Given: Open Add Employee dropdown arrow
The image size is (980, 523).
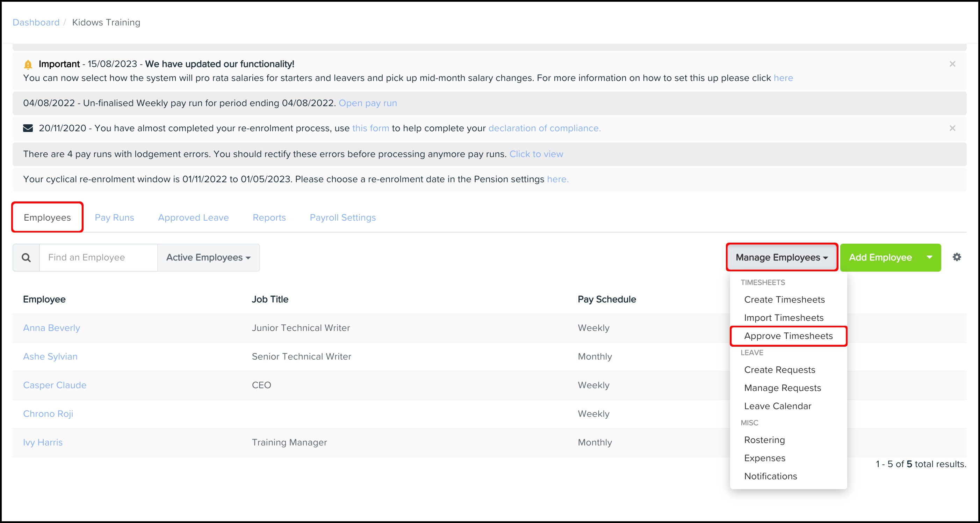Looking at the screenshot, I should tap(929, 257).
